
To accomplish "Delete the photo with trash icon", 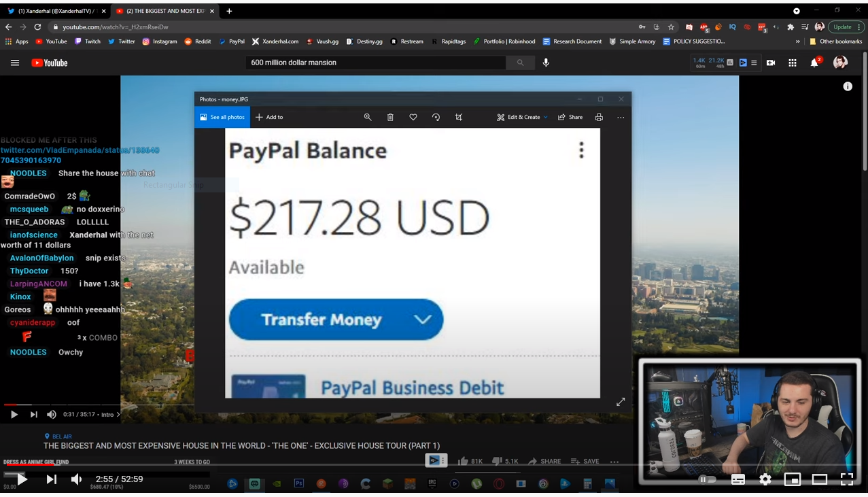I will tap(390, 117).
